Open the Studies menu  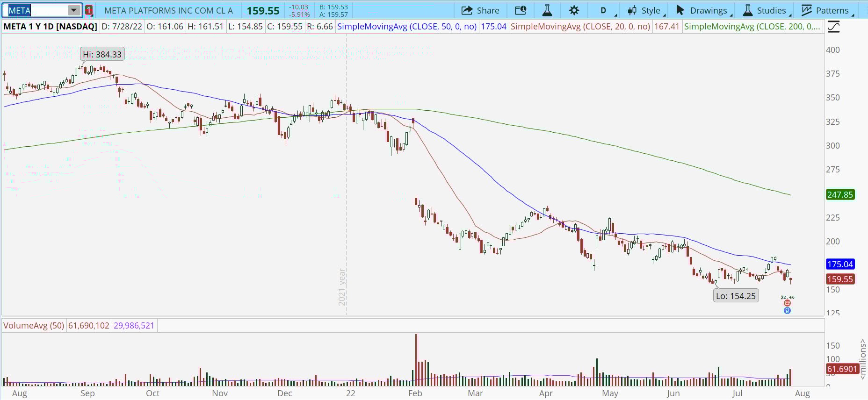pyautogui.click(x=767, y=10)
